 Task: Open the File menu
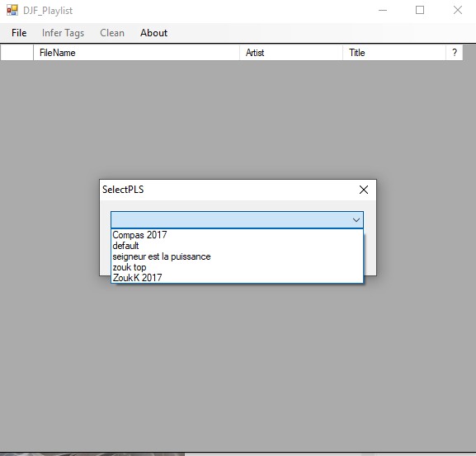(x=19, y=33)
